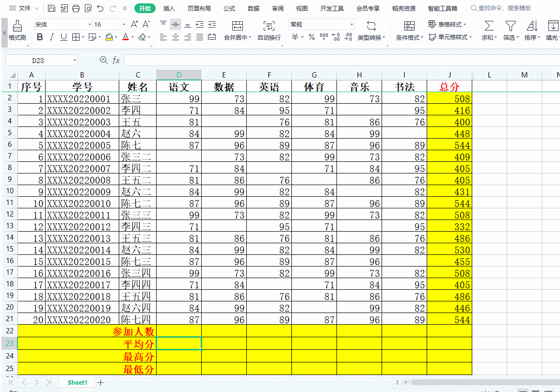The width and height of the screenshot is (560, 392).
Task: Toggle middle vertical alignment
Action: click(x=176, y=24)
